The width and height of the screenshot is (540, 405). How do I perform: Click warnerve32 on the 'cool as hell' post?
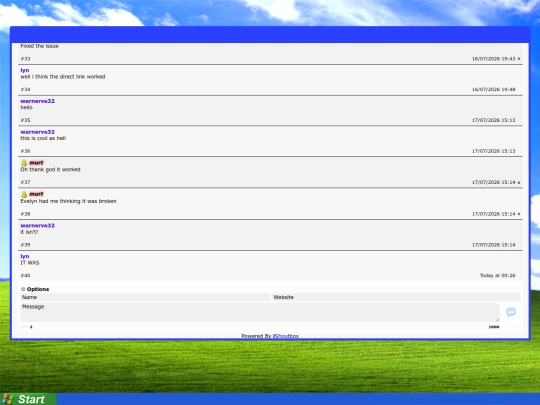point(38,132)
